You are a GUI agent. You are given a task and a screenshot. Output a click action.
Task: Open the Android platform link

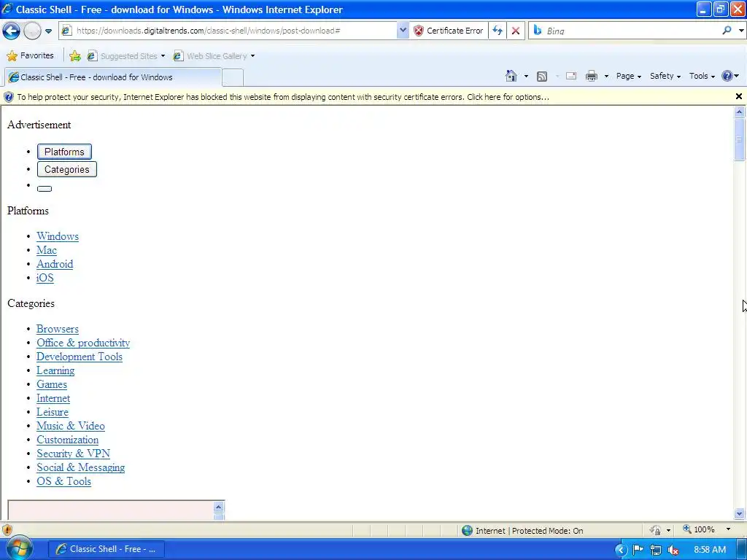tap(55, 264)
